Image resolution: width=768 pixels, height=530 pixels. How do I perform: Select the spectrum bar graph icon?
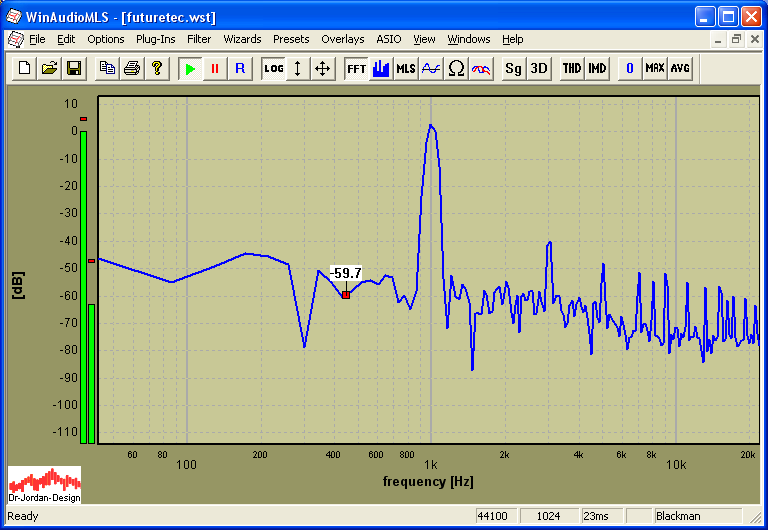(381, 68)
